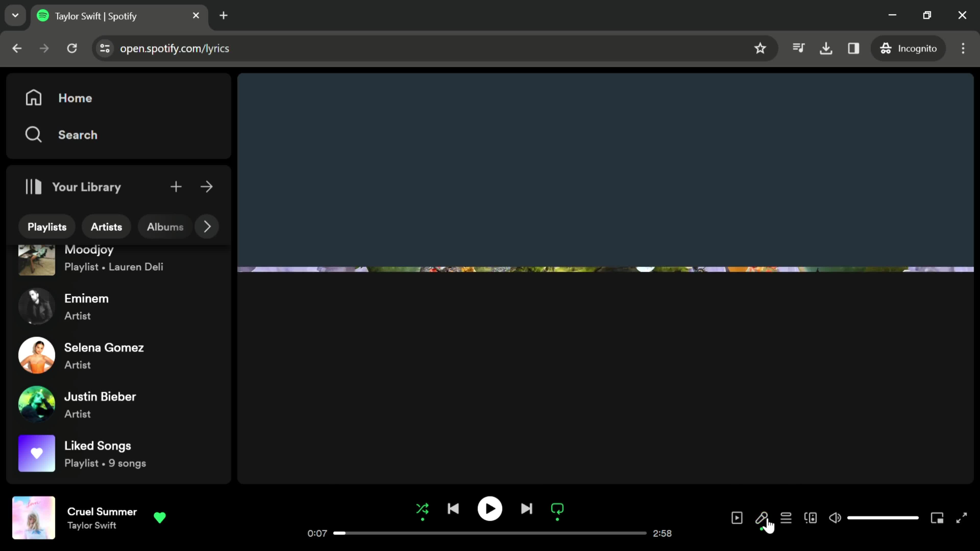Filter library by Playlists
This screenshot has width=980, height=551.
point(47,227)
